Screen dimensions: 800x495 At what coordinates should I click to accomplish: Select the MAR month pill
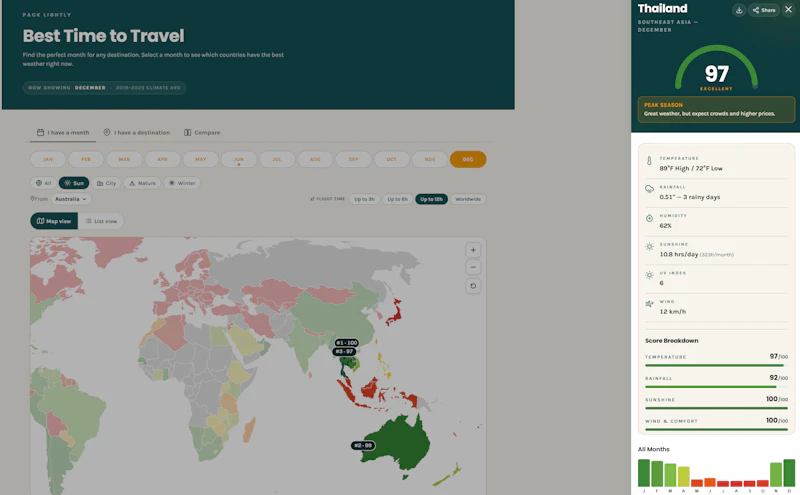click(x=124, y=159)
